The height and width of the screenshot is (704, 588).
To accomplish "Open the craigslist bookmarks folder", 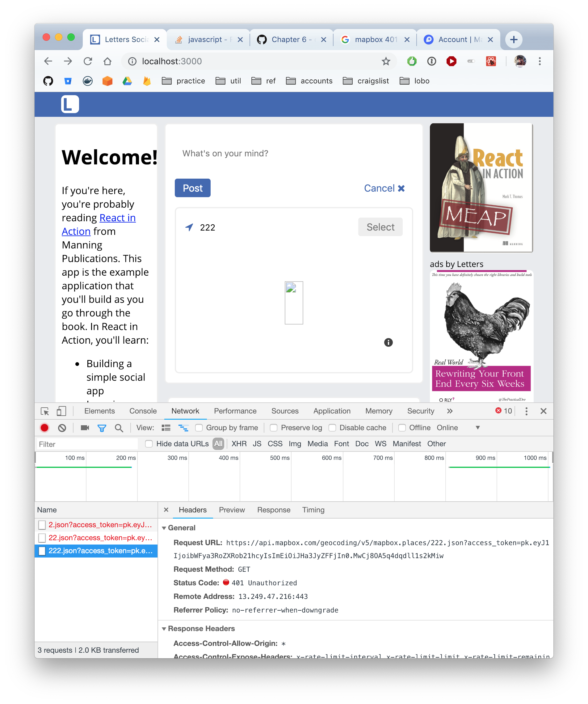I will pos(366,81).
